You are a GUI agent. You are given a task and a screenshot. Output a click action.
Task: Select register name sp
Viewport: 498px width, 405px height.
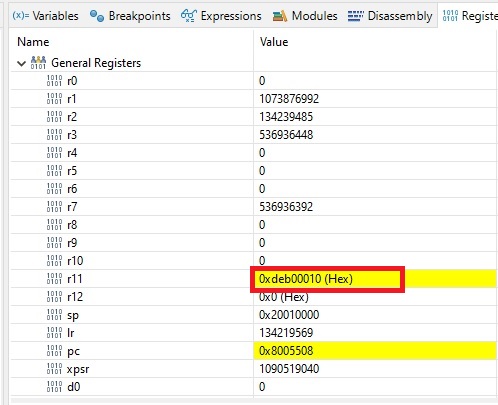coord(73,315)
